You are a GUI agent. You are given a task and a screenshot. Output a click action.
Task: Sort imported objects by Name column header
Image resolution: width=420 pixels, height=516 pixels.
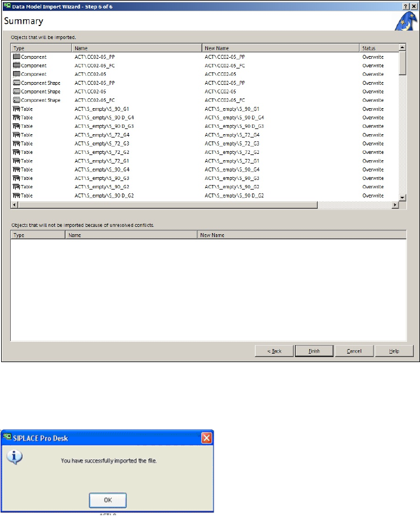point(137,48)
